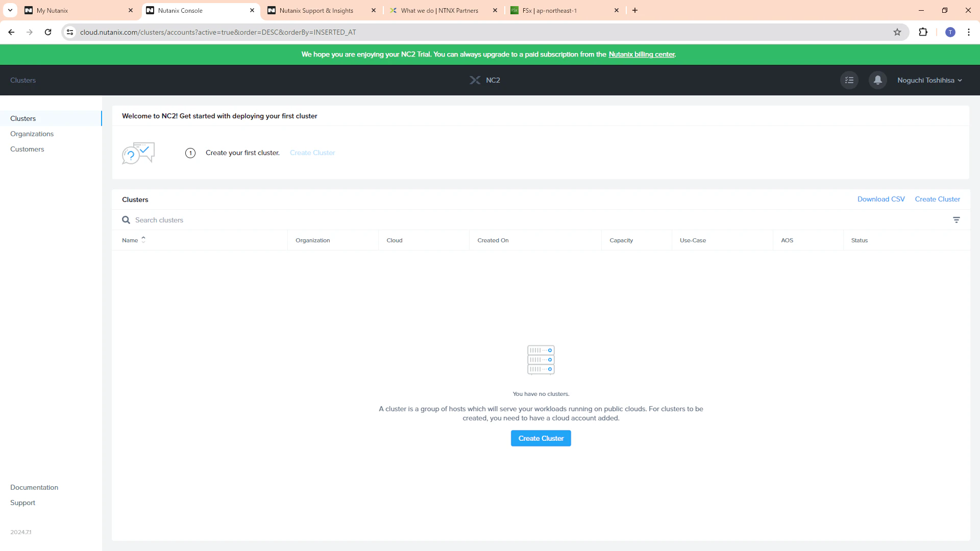Go back in browser history
Screen dimensions: 980x551
11,32
